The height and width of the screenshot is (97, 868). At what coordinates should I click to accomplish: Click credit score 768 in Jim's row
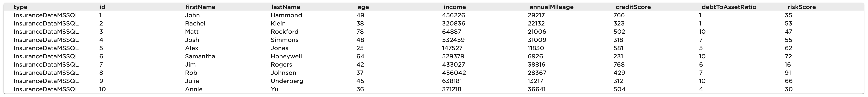[619, 65]
